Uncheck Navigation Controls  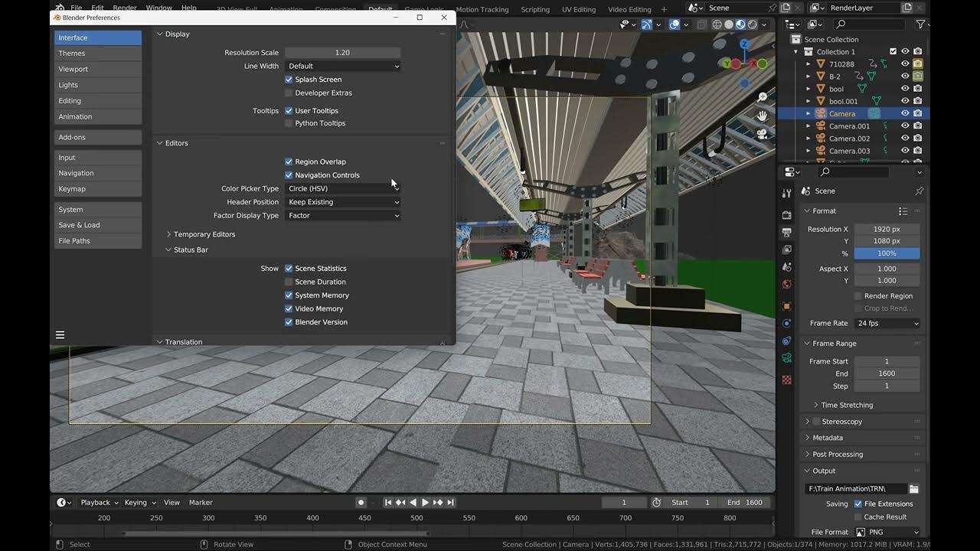289,175
